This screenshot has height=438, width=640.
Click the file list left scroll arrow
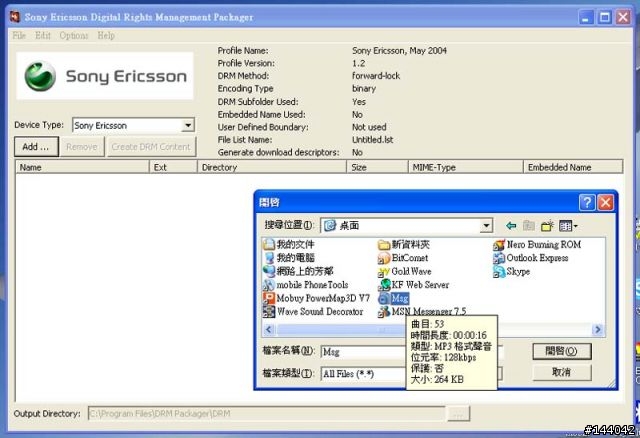[x=269, y=329]
